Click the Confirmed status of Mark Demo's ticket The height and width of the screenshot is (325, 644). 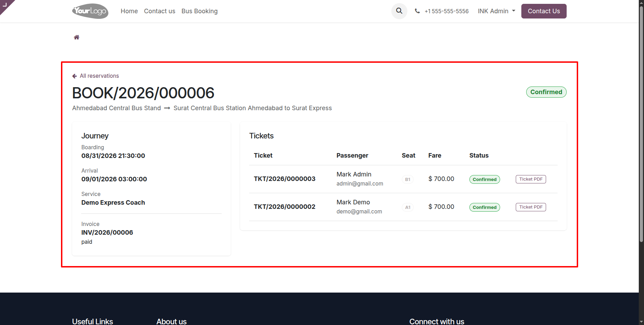(x=484, y=207)
